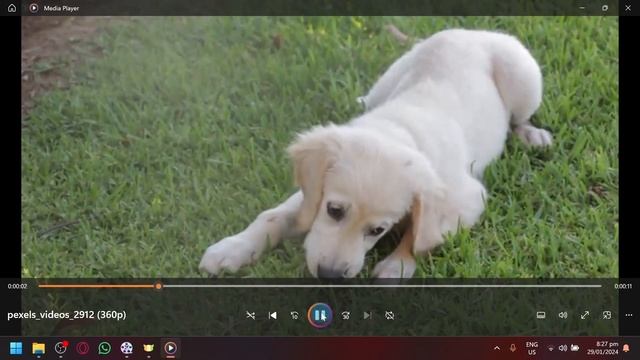Image resolution: width=640 pixels, height=360 pixels.
Task: Open WhatsApp from the taskbar
Action: point(104,348)
